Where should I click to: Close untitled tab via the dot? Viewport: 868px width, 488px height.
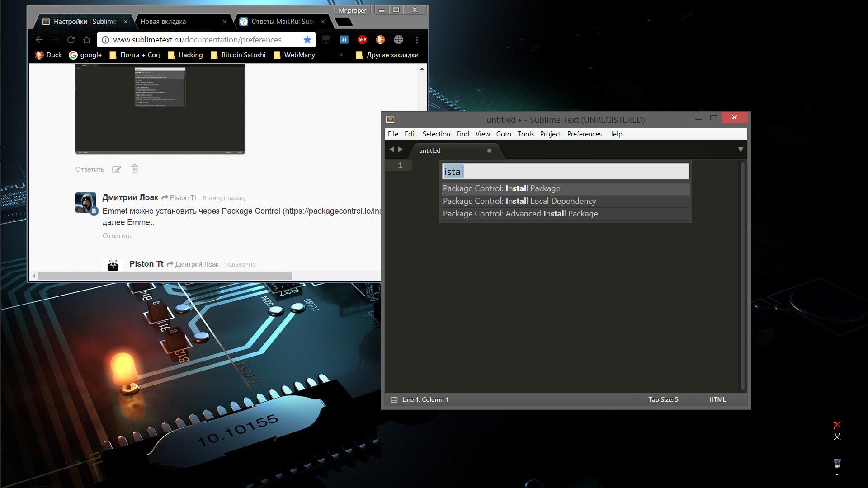pyautogui.click(x=489, y=150)
